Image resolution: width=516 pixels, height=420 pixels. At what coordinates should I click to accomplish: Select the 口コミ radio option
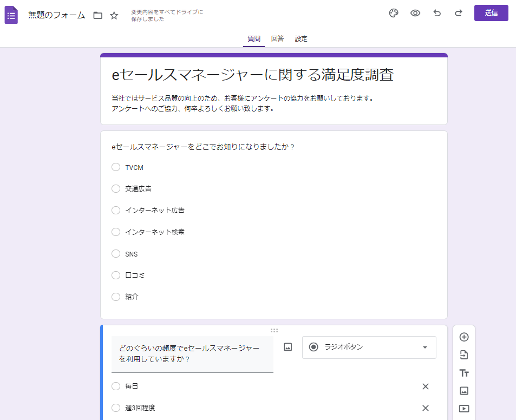[116, 275]
